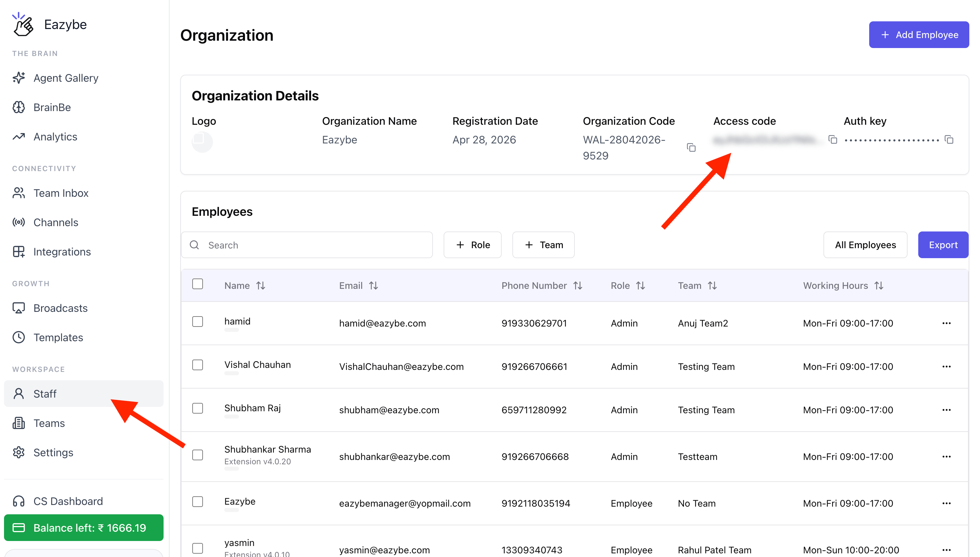
Task: Sort employees by Email
Action: [x=374, y=286]
